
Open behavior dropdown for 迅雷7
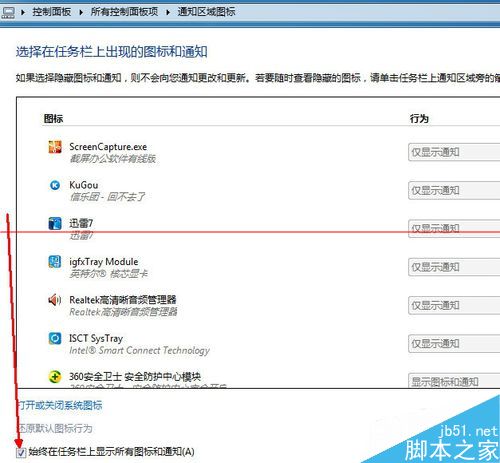tap(454, 229)
